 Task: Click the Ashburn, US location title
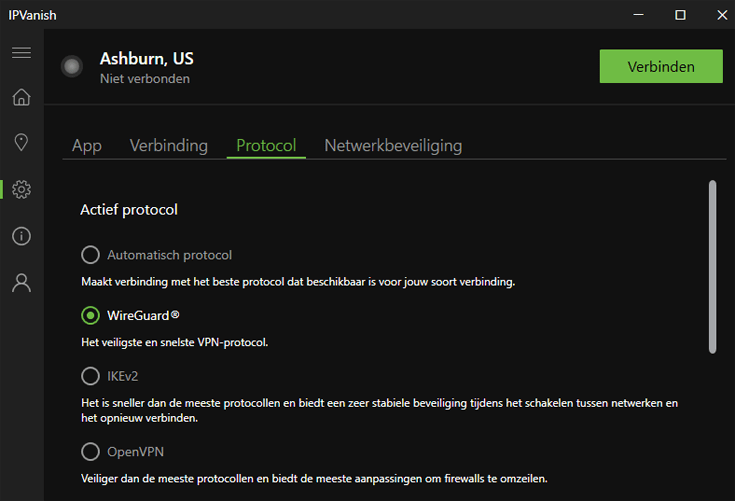pos(147,59)
